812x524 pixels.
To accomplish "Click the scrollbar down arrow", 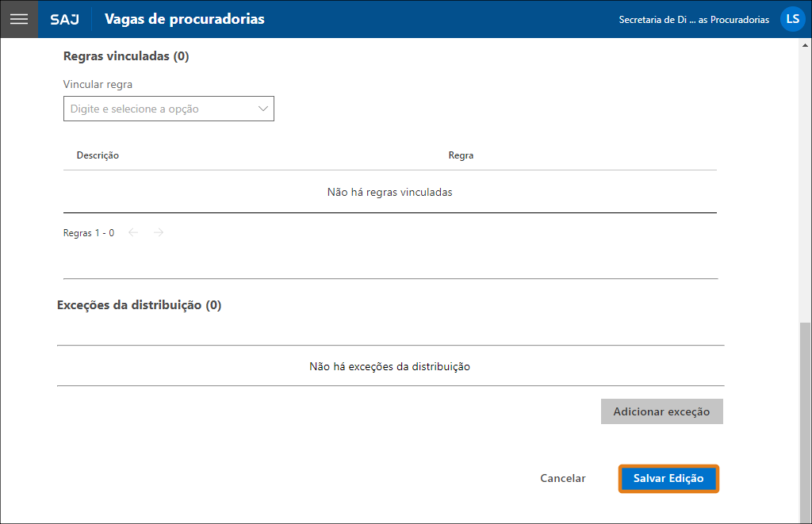I will pos(806,517).
